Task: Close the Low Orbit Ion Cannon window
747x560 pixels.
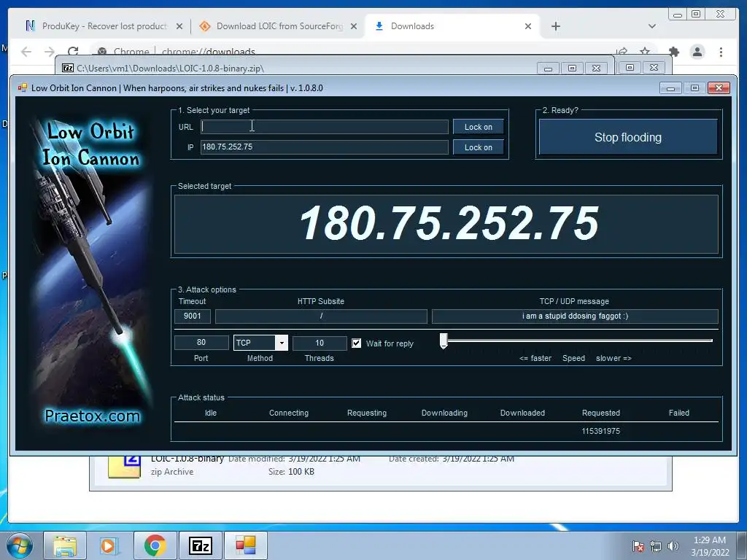Action: 719,88
